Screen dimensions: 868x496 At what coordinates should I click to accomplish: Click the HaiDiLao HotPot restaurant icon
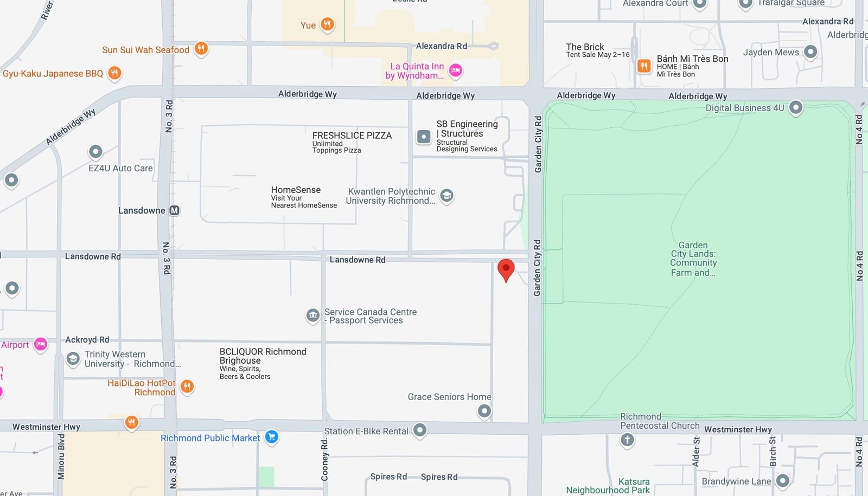[x=187, y=387]
